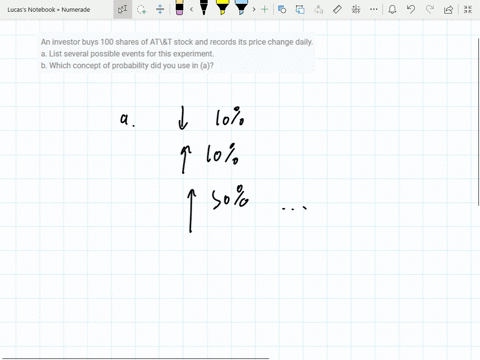Add a new pen with plus

(x=264, y=9)
